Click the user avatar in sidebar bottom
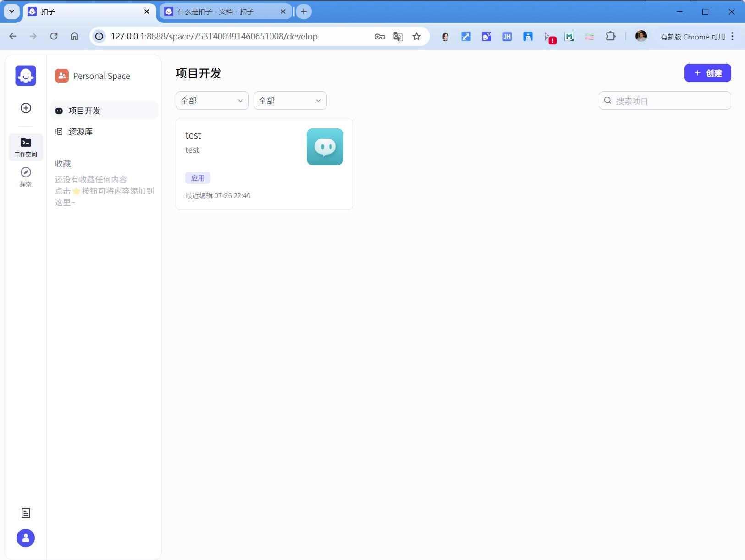Screen dimensions: 745x560 coord(26,538)
